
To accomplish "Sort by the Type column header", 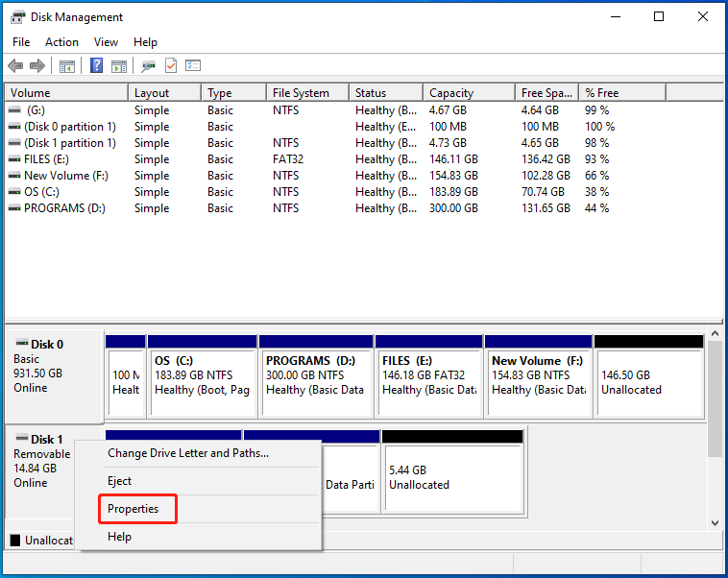I will 234,93.
